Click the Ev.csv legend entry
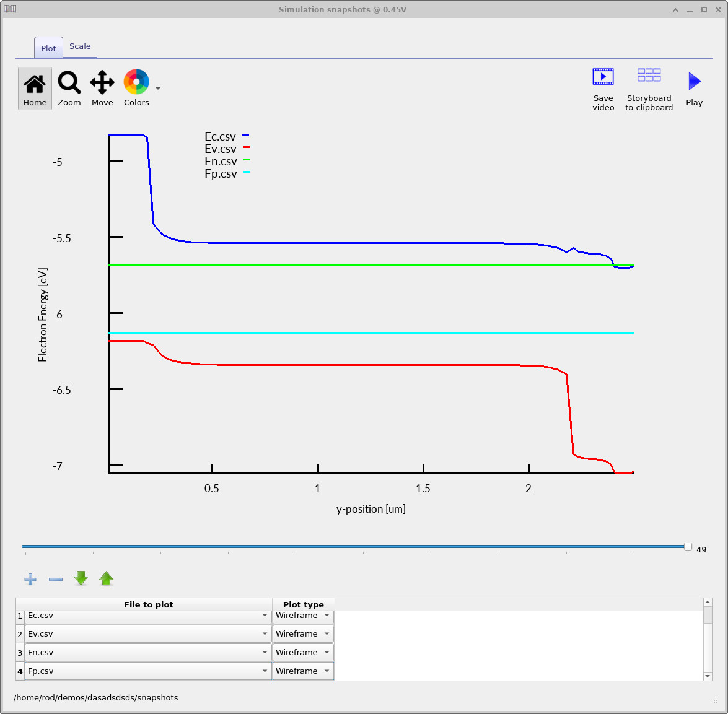 (x=227, y=149)
